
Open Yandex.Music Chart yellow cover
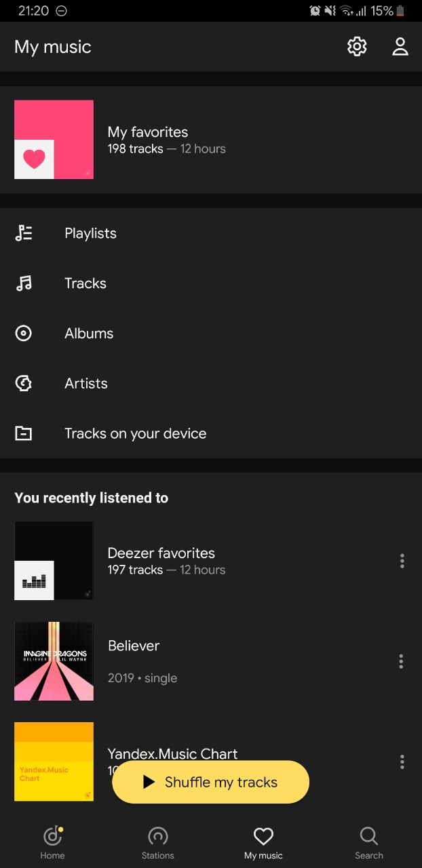click(54, 762)
